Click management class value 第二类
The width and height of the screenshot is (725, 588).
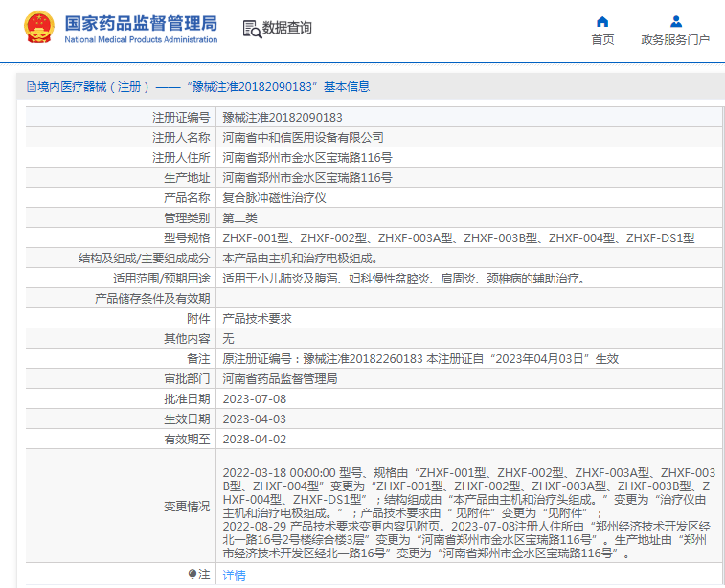pos(239,217)
